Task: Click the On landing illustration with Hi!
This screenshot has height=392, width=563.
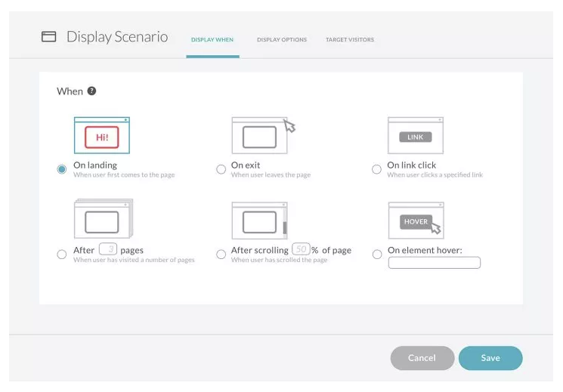Action: pyautogui.click(x=101, y=135)
